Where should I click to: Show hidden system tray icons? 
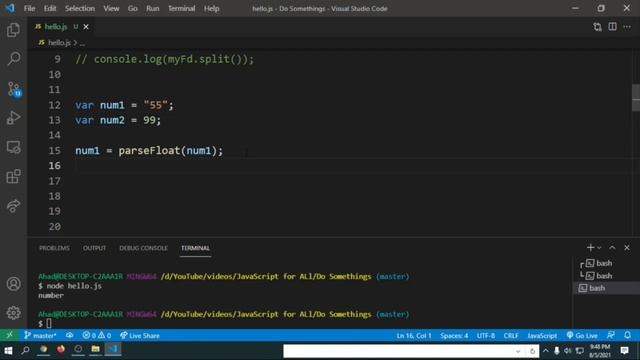pyautogui.click(x=546, y=351)
